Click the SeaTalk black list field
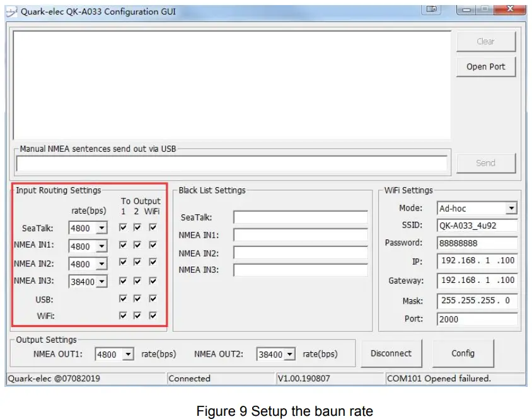The height and width of the screenshot is (419, 532). pos(301,218)
